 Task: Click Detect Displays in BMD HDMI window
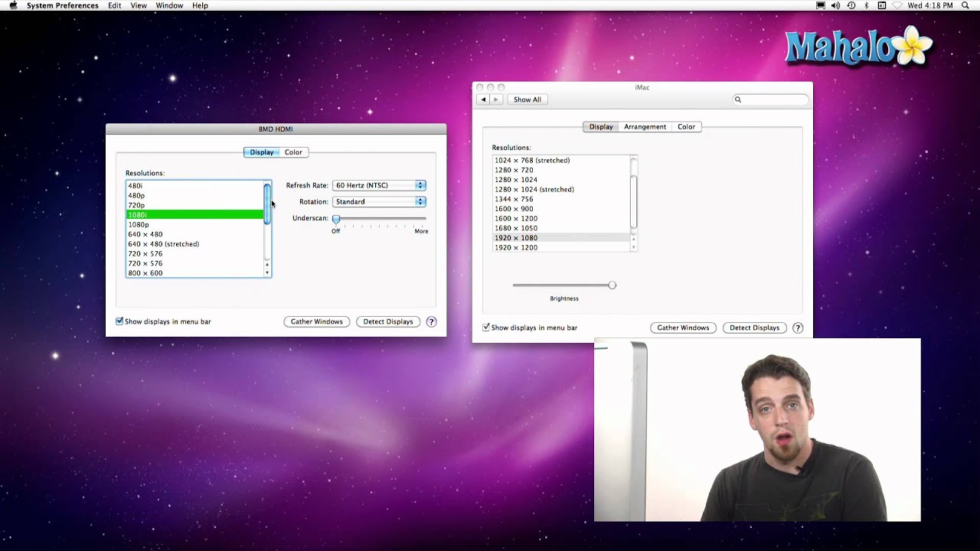388,321
